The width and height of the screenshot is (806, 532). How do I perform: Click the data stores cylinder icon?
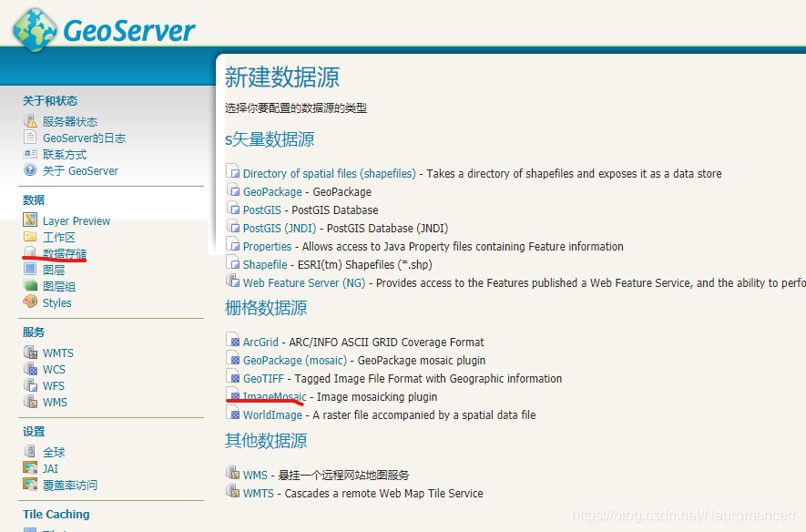(30, 252)
